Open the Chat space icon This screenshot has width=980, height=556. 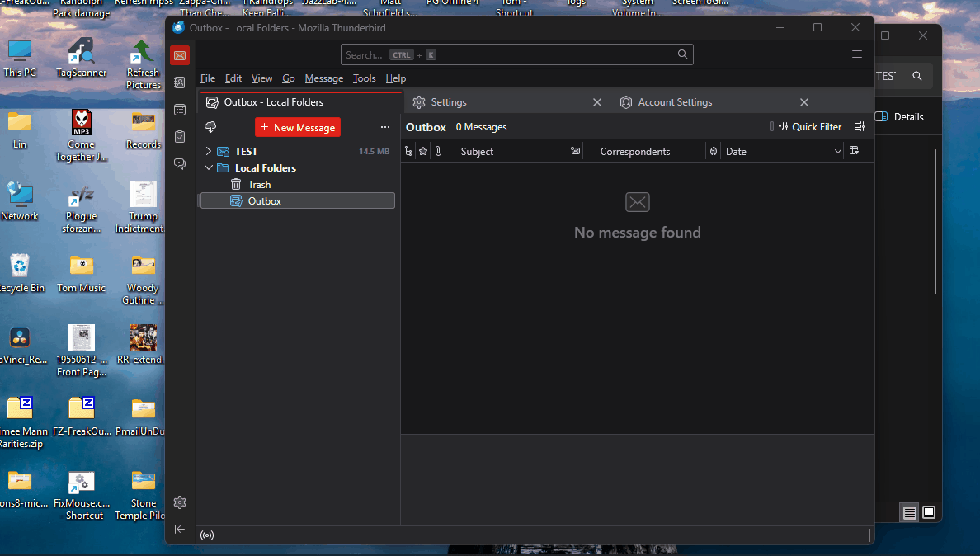(x=180, y=164)
